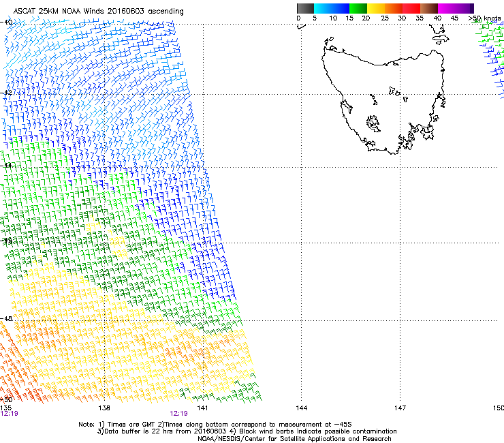504x443 pixels.
Task: Click the green 15-20 knots color segment
Action: pos(358,8)
